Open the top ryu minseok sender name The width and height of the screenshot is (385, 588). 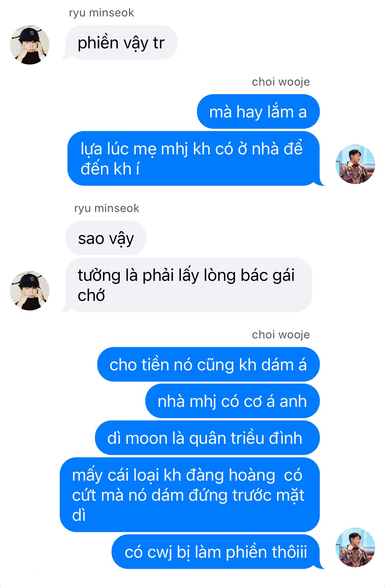click(101, 13)
